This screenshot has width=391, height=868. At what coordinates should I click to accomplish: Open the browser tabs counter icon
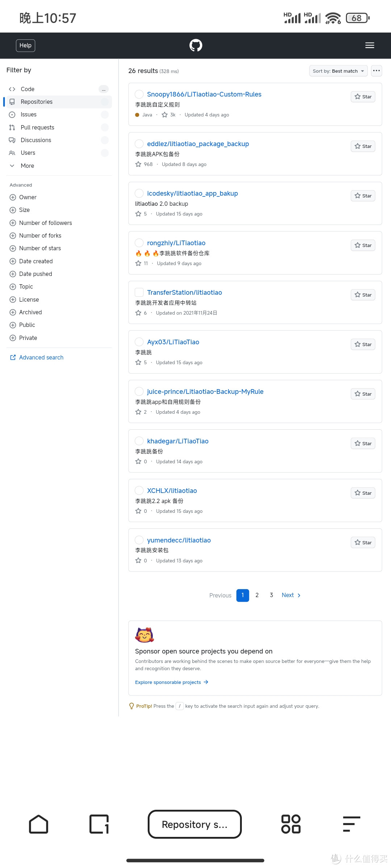click(x=99, y=824)
